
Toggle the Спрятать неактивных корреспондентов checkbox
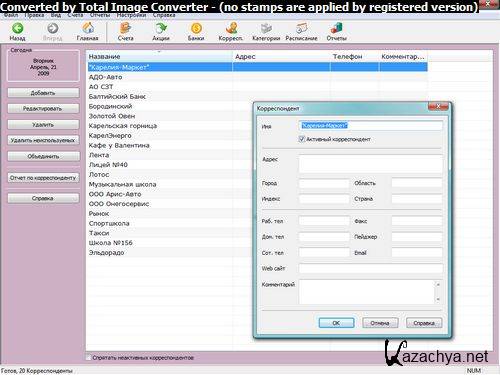click(89, 357)
